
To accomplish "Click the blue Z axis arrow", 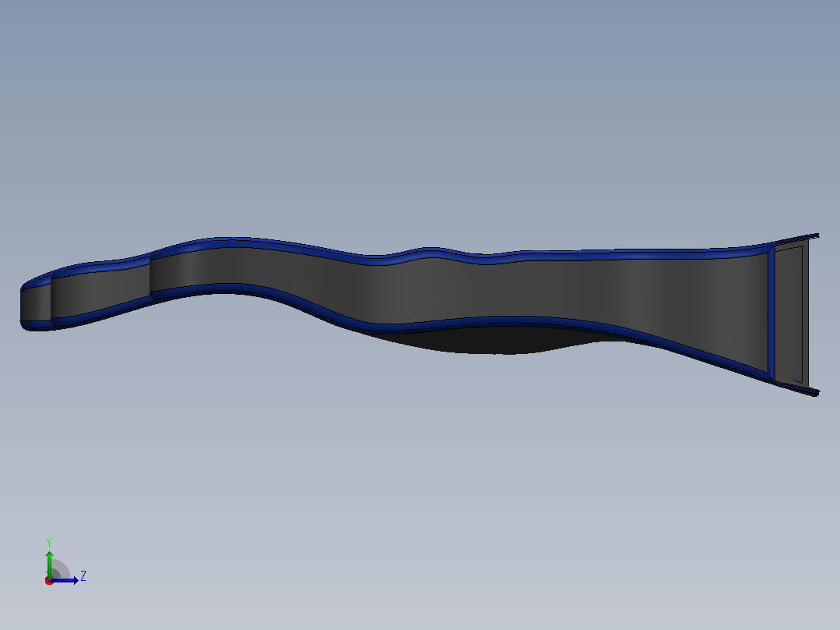I will coord(64,580).
